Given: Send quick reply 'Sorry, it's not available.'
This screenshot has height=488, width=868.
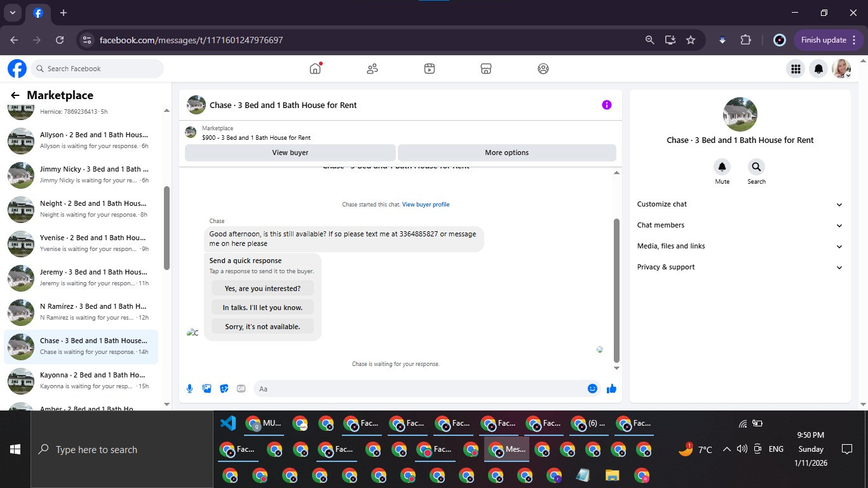Looking at the screenshot, I should point(262,327).
